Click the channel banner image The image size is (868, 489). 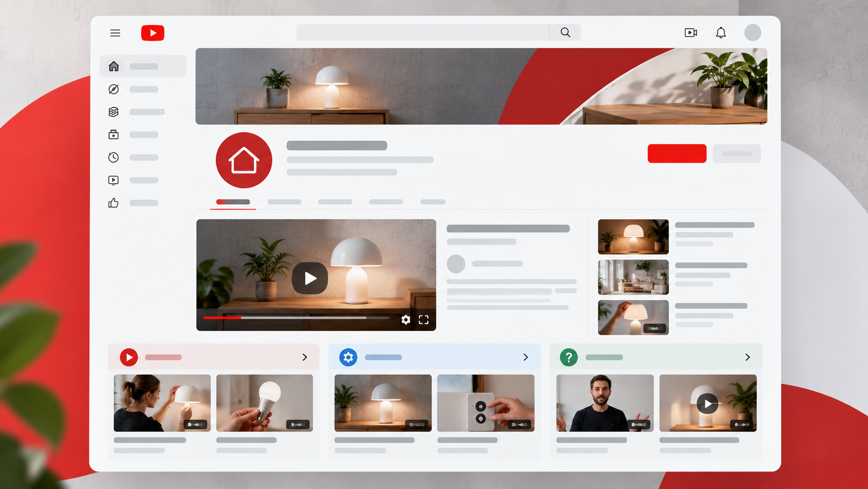click(481, 86)
